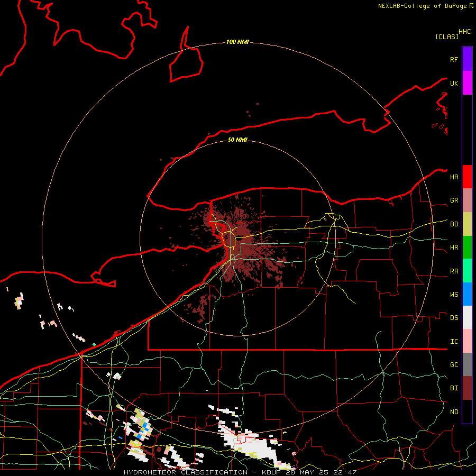Image resolution: width=476 pixels, height=476 pixels.
Task: Click the KBUF station identifier
Action: coord(271,472)
